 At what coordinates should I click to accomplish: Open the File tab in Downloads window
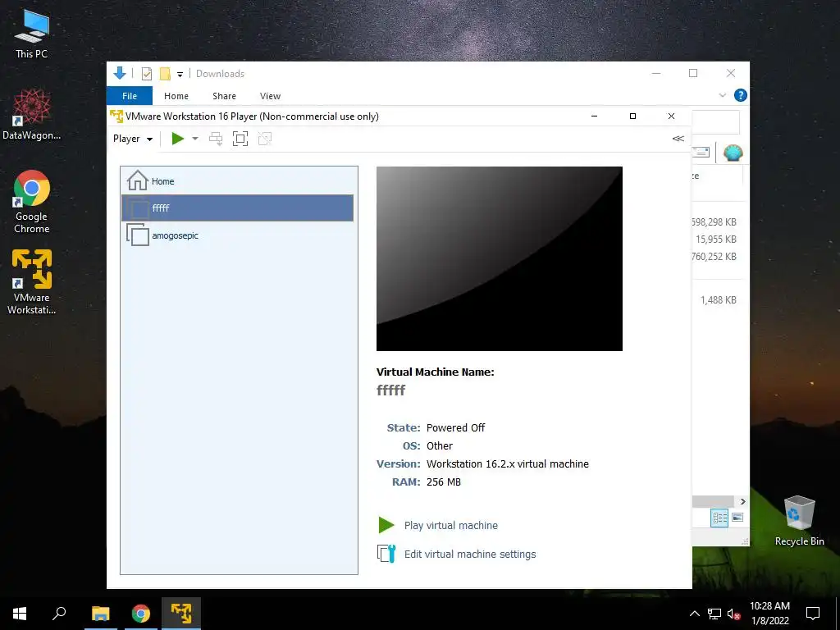[130, 96]
